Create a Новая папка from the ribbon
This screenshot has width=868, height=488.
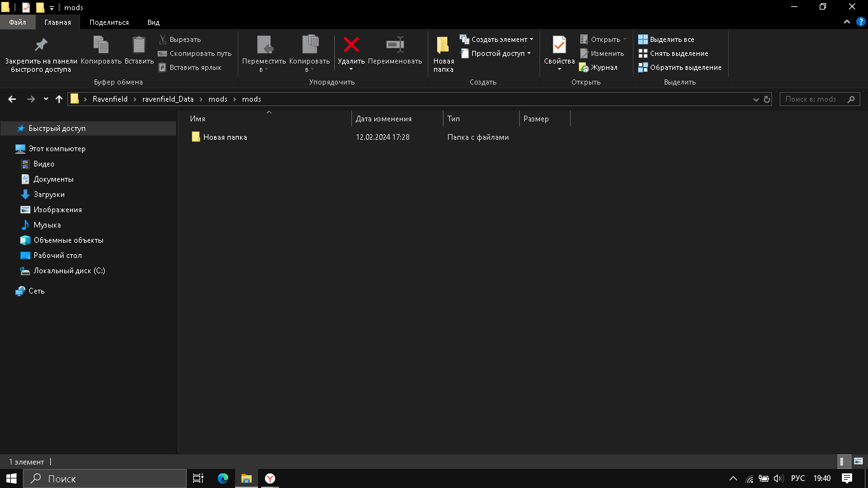(x=444, y=54)
